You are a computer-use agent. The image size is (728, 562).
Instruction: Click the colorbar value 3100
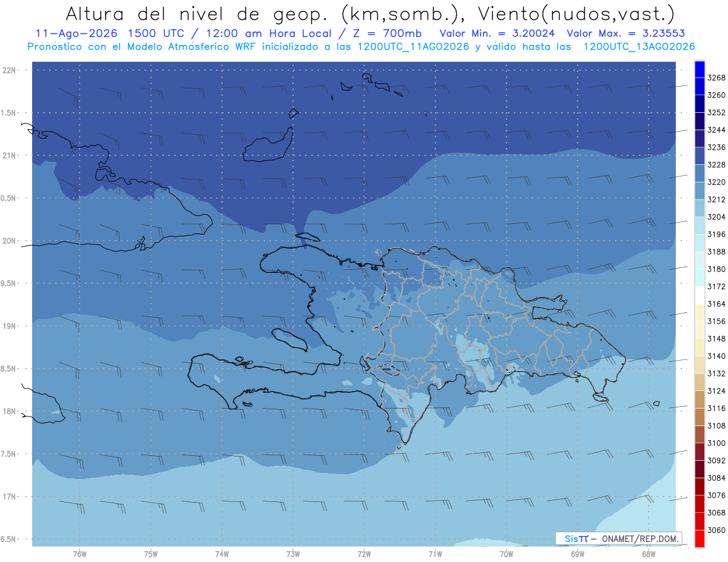(716, 443)
